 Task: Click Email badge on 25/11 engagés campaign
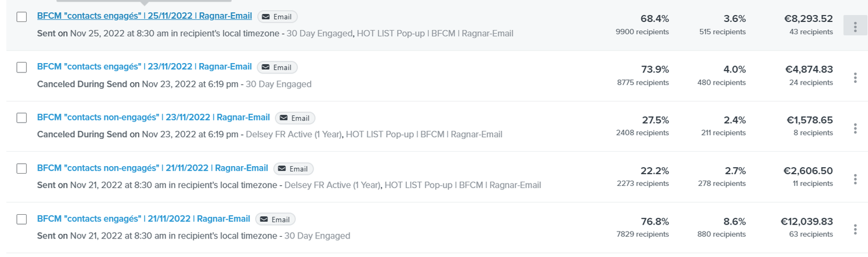tap(277, 17)
